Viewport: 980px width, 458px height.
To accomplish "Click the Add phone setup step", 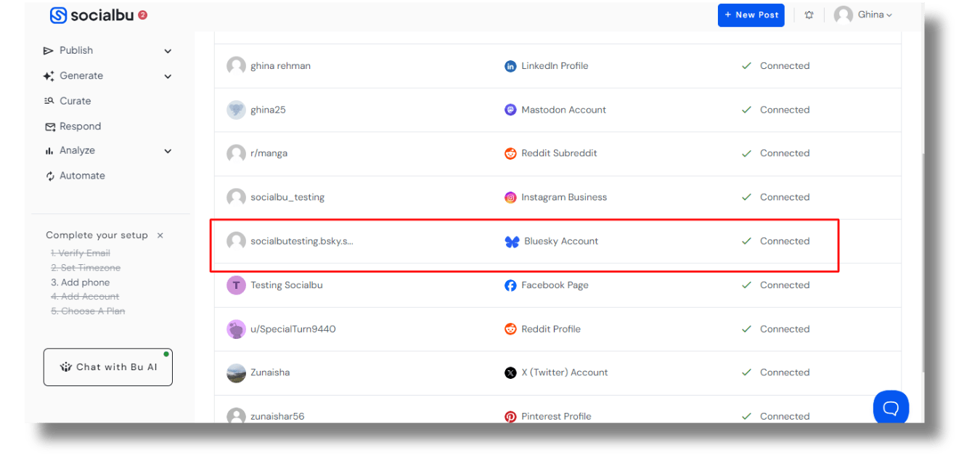I will (x=81, y=282).
